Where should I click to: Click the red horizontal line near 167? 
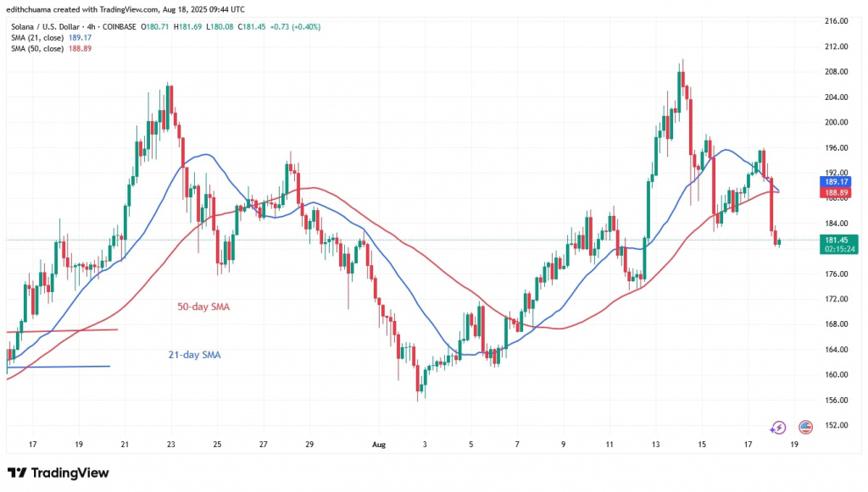[61, 330]
